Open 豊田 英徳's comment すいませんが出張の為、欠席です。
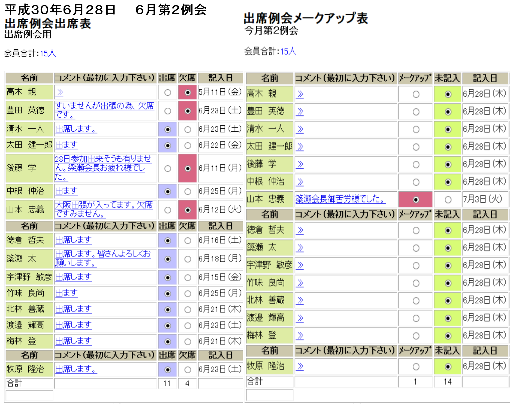This screenshot has height=409, width=532. [104, 110]
